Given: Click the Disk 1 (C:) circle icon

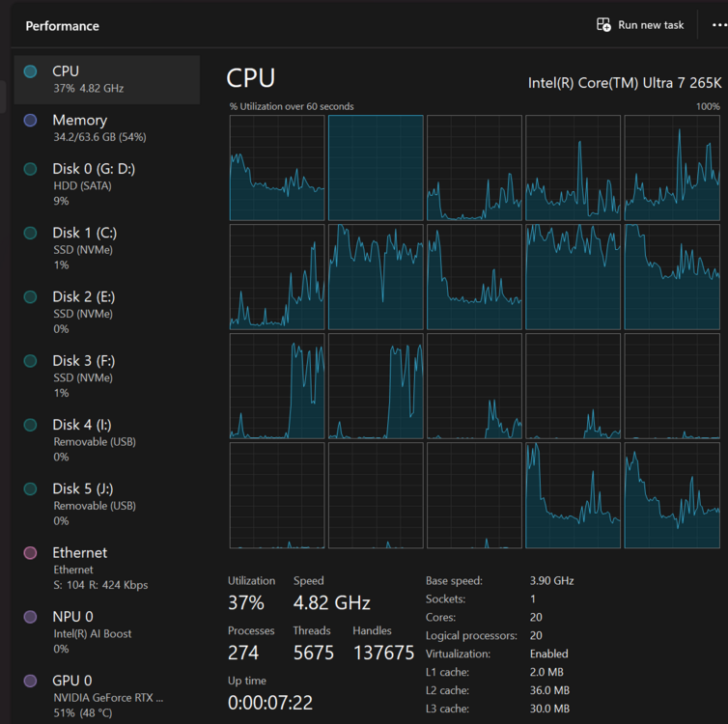Looking at the screenshot, I should [x=31, y=233].
